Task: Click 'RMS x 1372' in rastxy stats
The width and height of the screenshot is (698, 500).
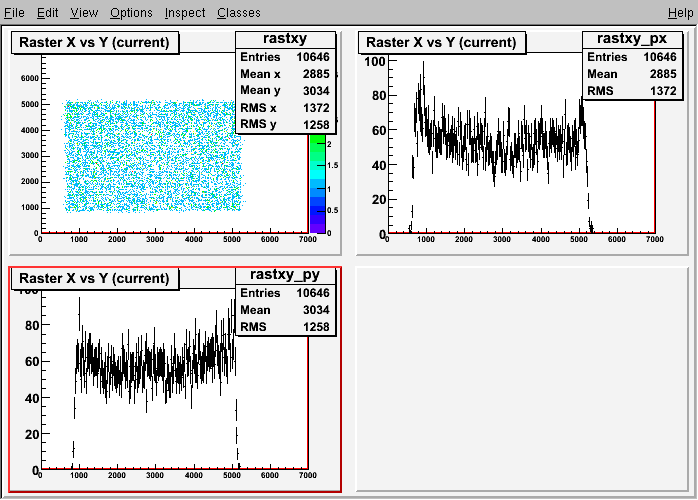Action: tap(285, 108)
